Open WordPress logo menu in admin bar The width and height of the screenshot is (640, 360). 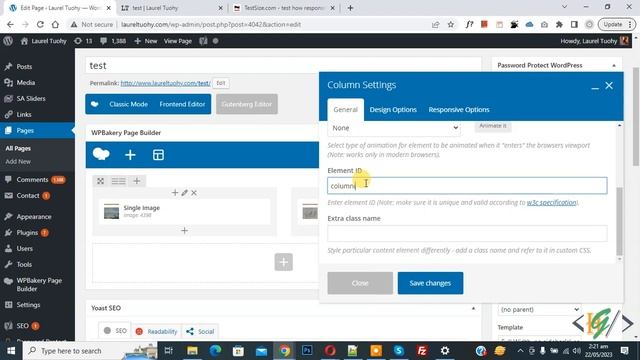8,41
